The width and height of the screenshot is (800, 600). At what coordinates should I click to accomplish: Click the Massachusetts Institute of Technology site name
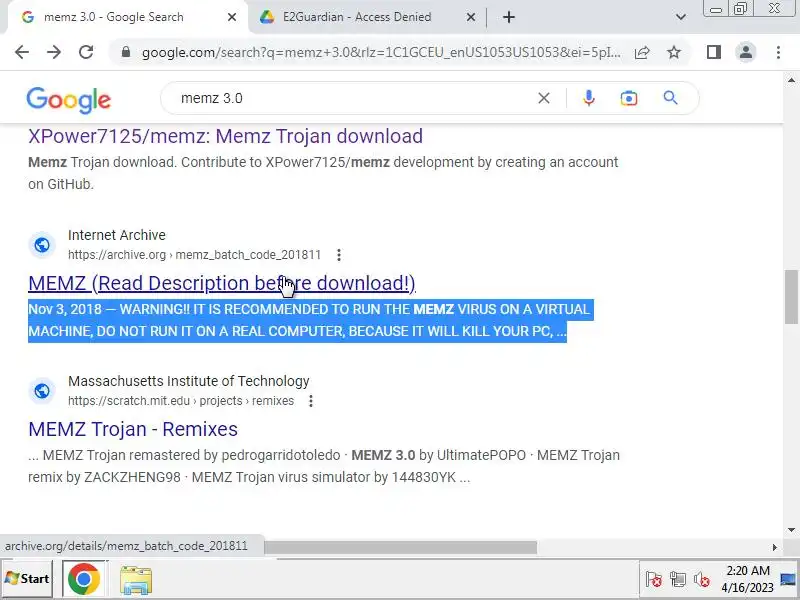point(189,381)
